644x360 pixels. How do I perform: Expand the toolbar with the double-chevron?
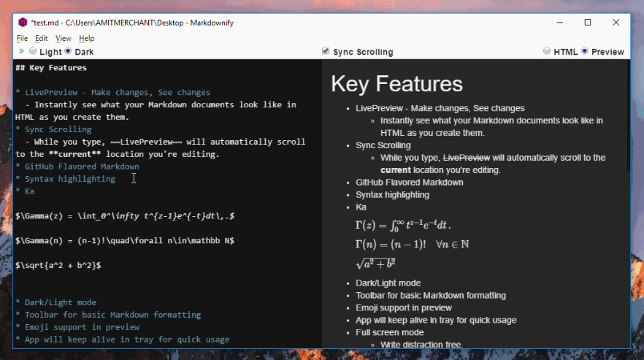click(x=21, y=51)
